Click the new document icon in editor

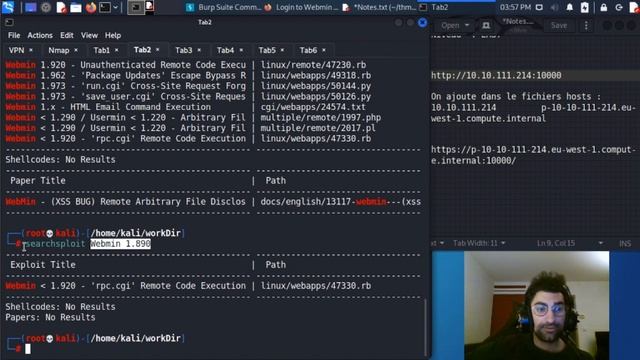point(486,25)
